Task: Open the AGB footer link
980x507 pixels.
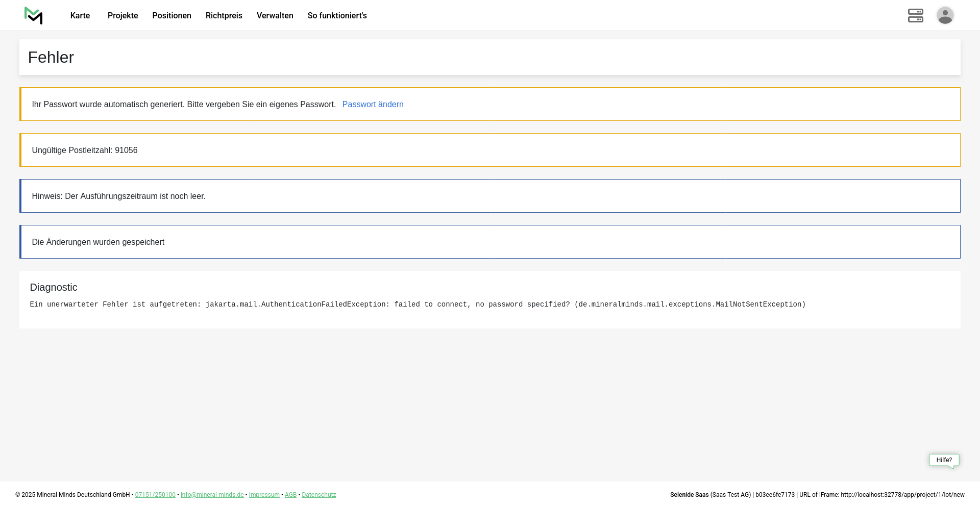Action: pos(290,495)
